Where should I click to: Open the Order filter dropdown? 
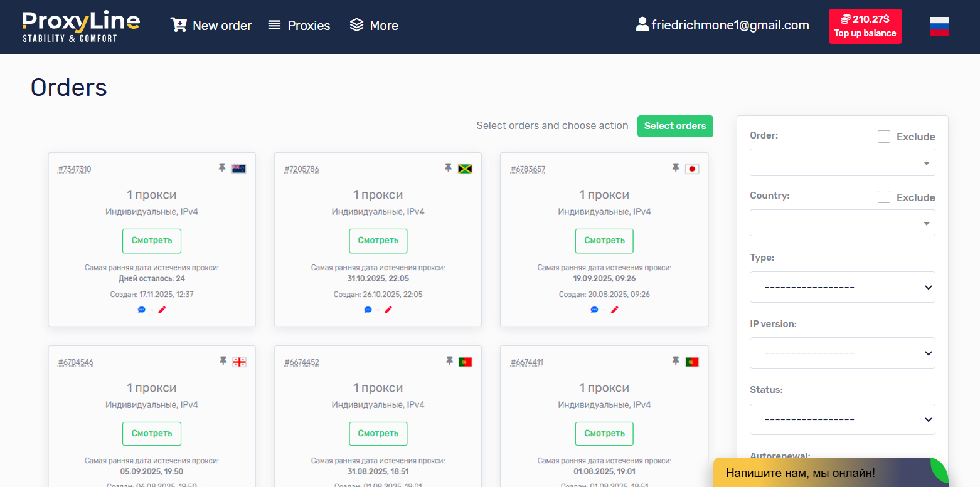(x=842, y=162)
